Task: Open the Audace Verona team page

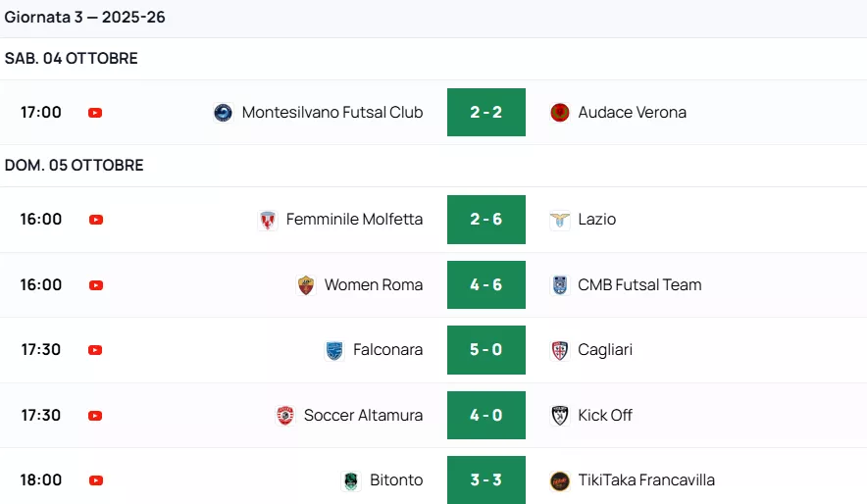Action: [x=632, y=113]
